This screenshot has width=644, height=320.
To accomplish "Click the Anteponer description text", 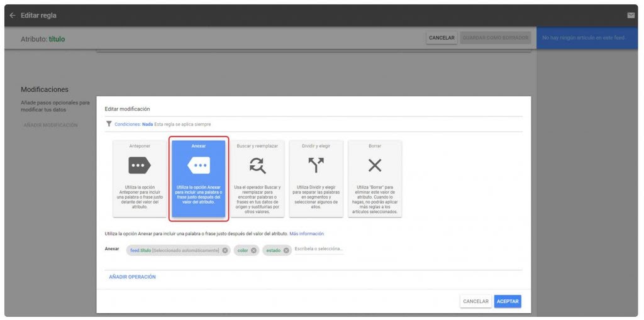I will [140, 197].
